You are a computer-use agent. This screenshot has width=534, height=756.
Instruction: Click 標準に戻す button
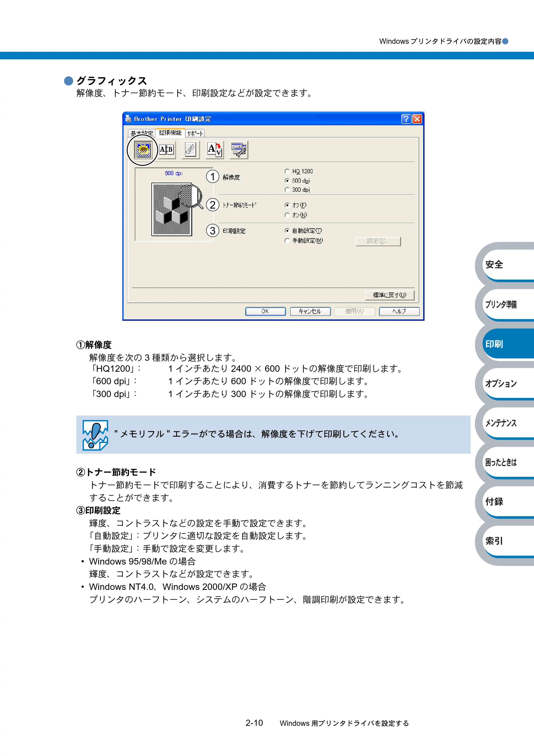pos(390,295)
